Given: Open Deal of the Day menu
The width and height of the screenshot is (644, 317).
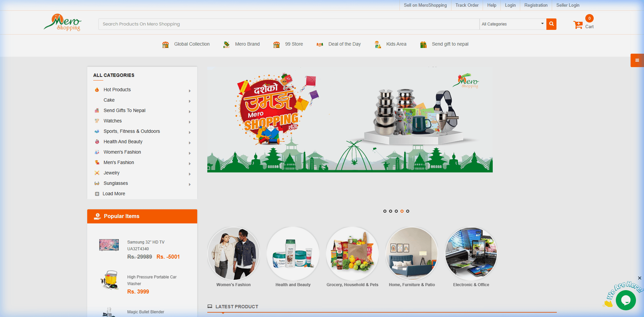Looking at the screenshot, I should (x=344, y=44).
